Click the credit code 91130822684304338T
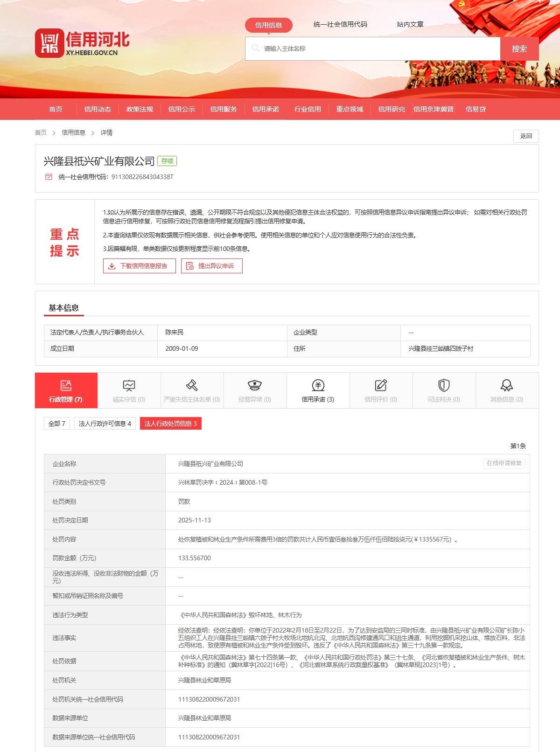Viewport: 560px width, 752px height. coord(142,177)
